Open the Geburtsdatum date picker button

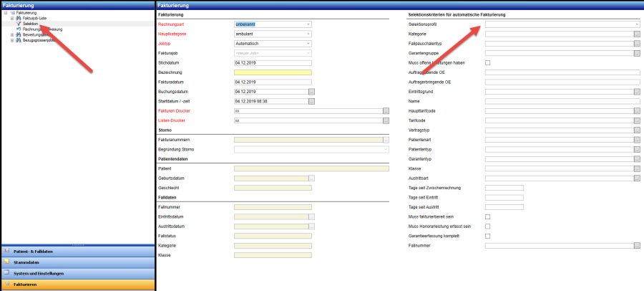(x=311, y=178)
